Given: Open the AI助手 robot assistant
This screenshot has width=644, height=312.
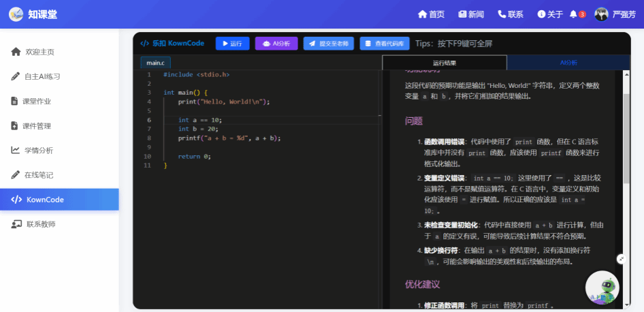Looking at the screenshot, I should (x=602, y=287).
